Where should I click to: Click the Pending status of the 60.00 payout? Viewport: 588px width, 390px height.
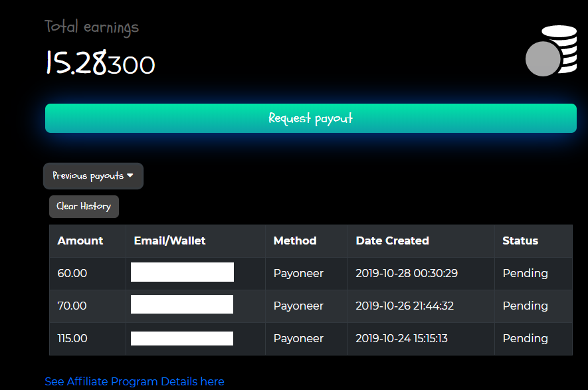pyautogui.click(x=525, y=273)
